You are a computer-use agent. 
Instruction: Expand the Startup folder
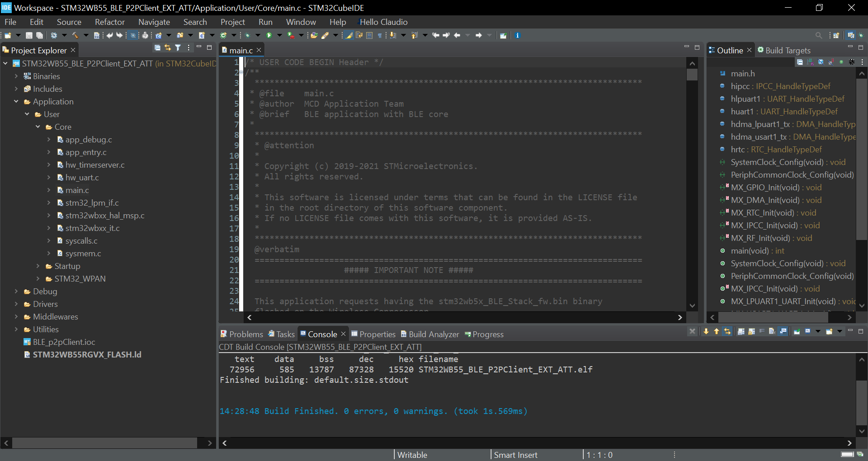coord(38,266)
